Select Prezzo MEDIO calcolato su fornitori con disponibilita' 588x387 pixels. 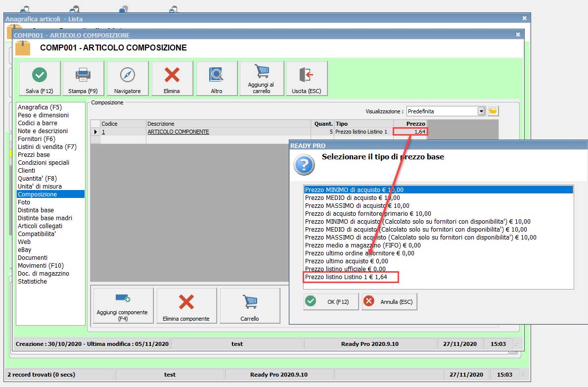click(x=438, y=229)
